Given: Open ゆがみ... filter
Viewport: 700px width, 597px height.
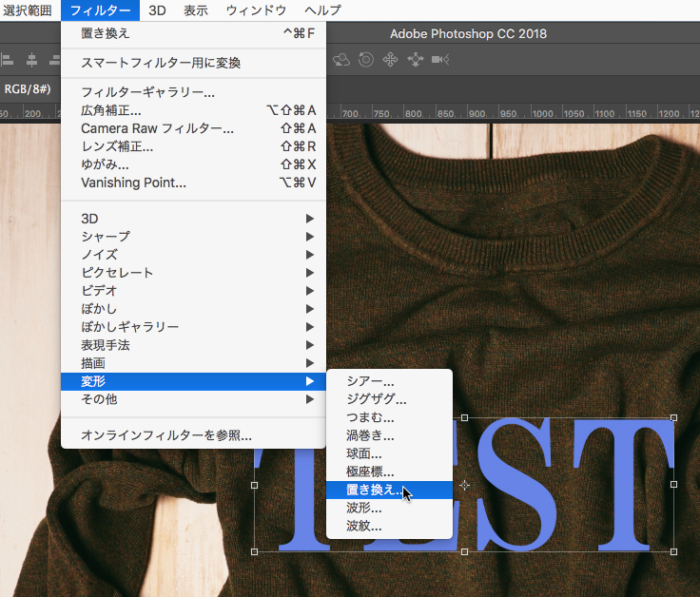Looking at the screenshot, I should pyautogui.click(x=193, y=164).
